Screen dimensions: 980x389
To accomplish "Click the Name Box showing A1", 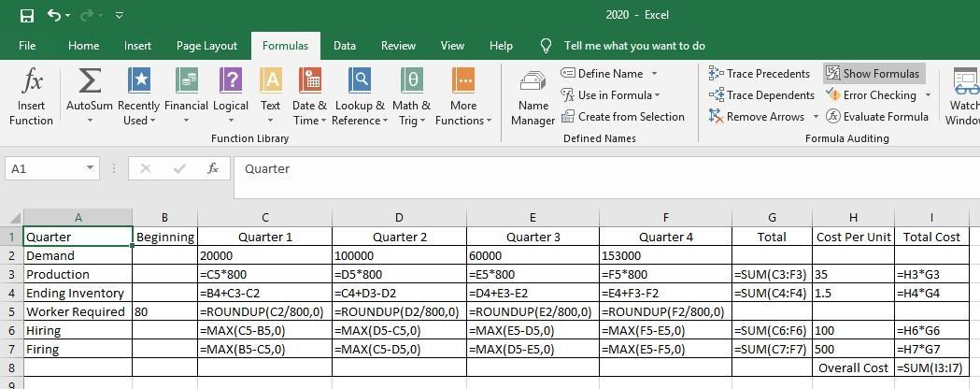I will click(44, 169).
